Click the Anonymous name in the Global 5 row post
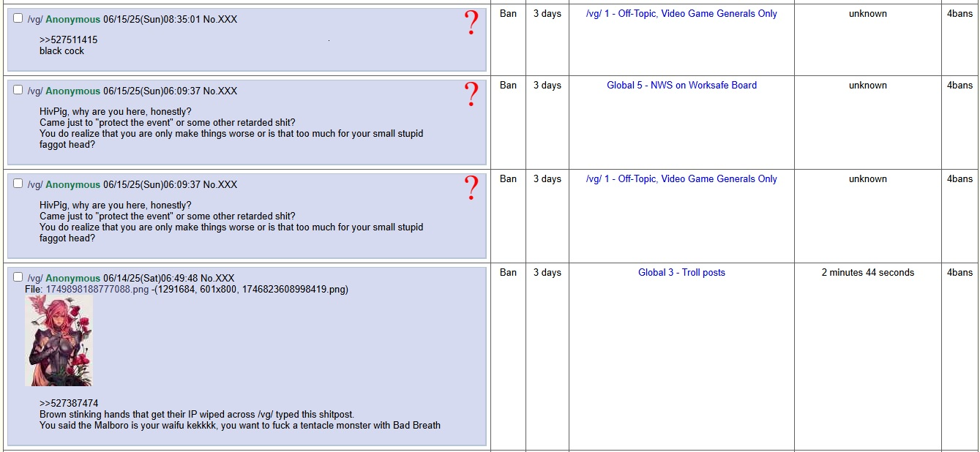980x452 pixels. (72, 91)
